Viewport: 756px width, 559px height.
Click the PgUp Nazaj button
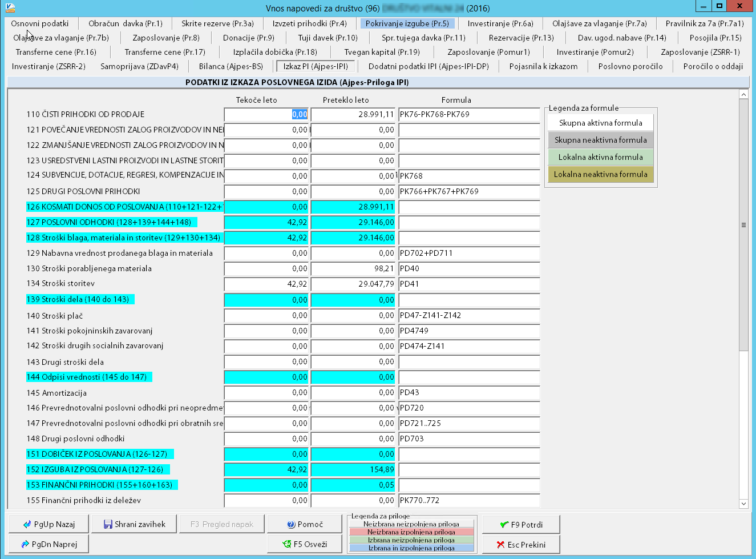pos(49,524)
